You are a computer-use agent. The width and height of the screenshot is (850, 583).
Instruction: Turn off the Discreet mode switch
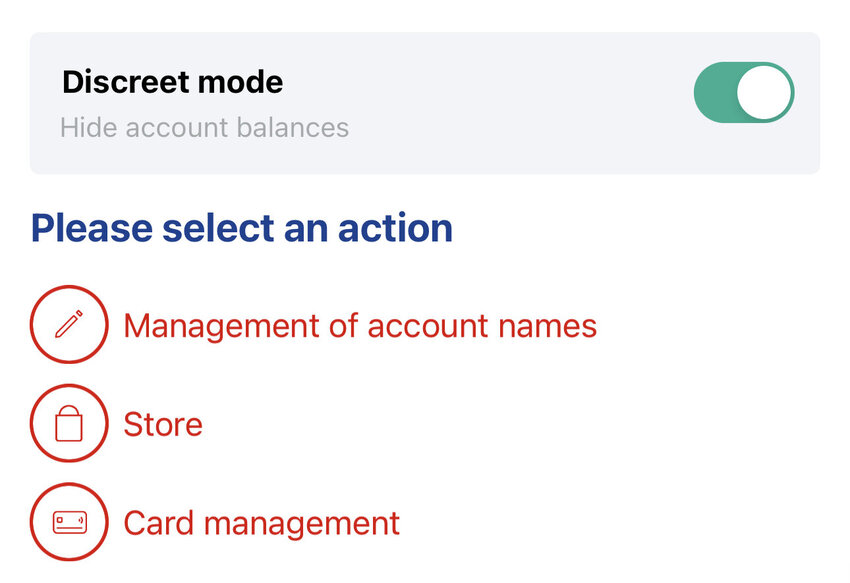[744, 92]
